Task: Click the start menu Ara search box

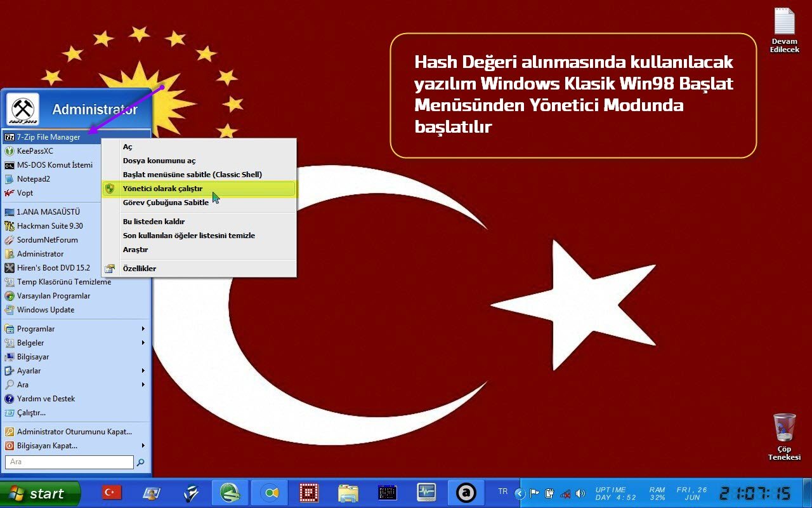Action: pos(69,462)
